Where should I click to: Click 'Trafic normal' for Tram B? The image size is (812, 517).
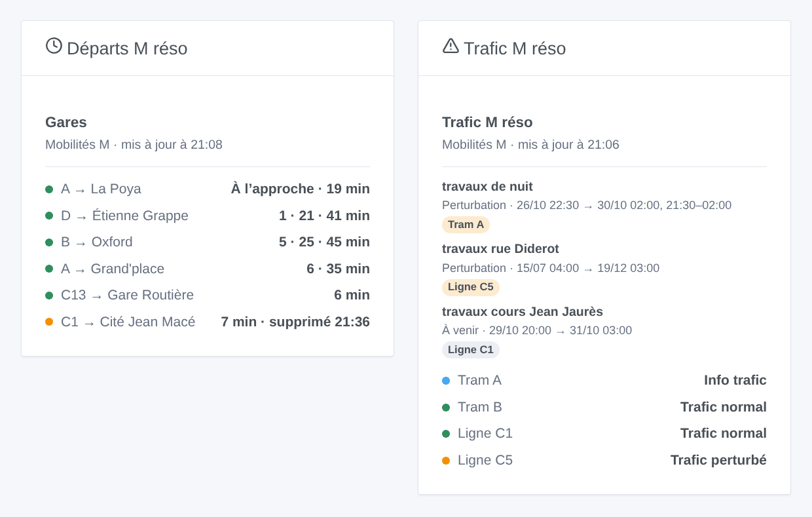pos(724,408)
